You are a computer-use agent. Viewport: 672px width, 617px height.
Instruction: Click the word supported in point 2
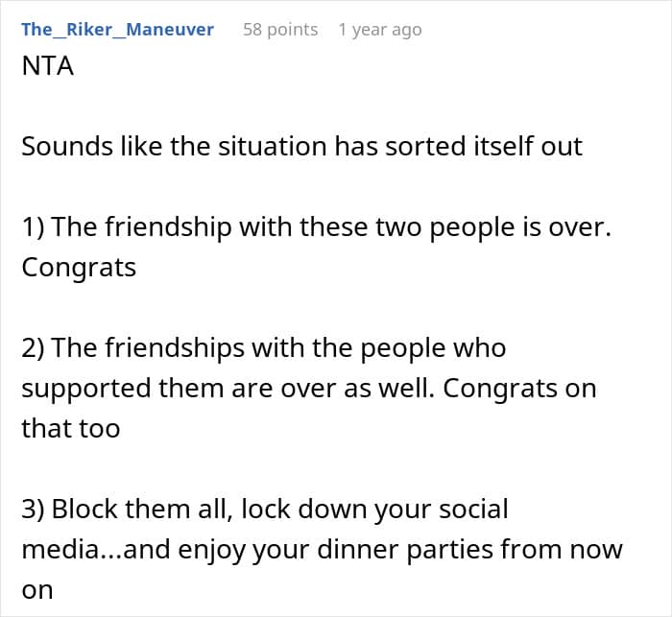click(x=86, y=389)
